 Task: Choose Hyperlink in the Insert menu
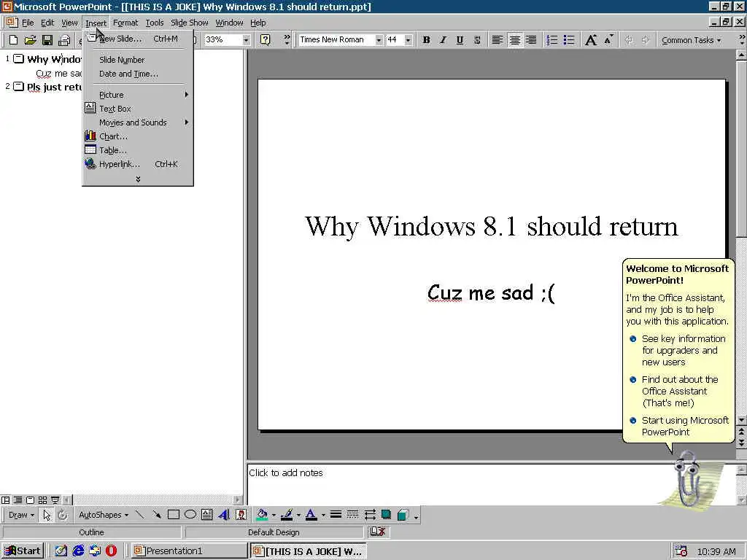pyautogui.click(x=138, y=164)
